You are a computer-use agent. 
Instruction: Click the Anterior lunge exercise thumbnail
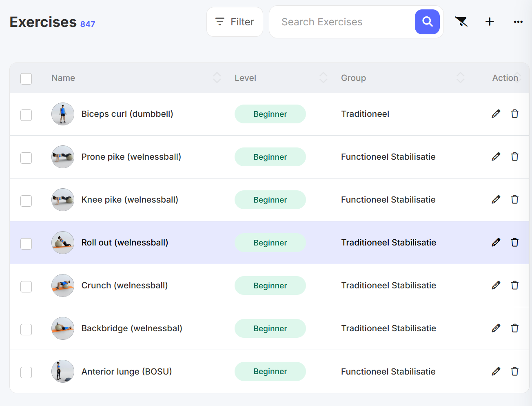tap(63, 371)
